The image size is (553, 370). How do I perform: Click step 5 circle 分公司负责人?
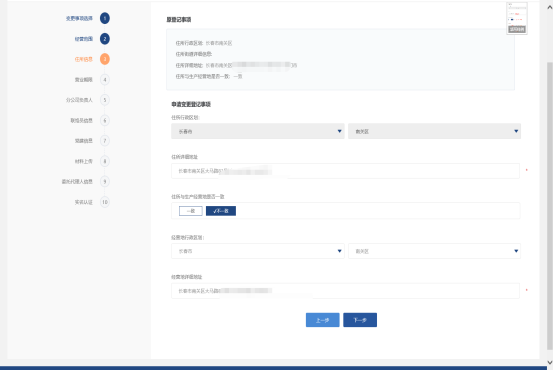click(105, 100)
